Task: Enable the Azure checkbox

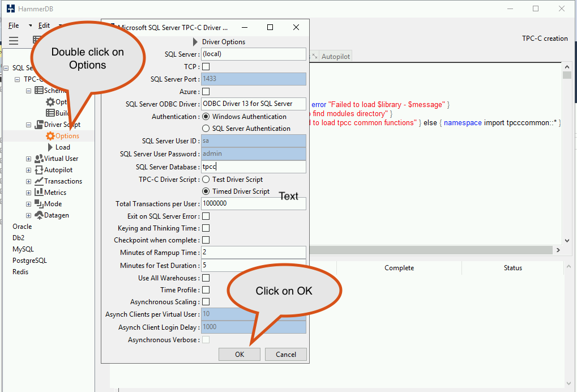Action: [206, 91]
